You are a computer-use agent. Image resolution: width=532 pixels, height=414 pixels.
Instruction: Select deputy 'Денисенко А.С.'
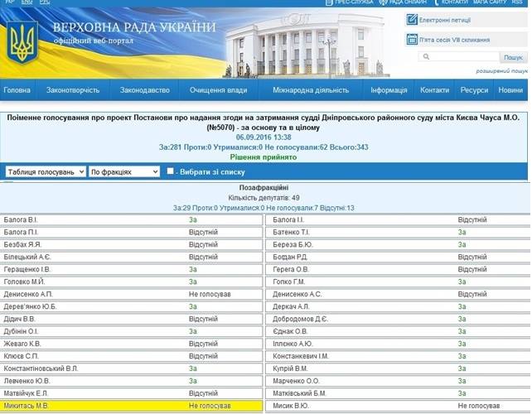[297, 294]
